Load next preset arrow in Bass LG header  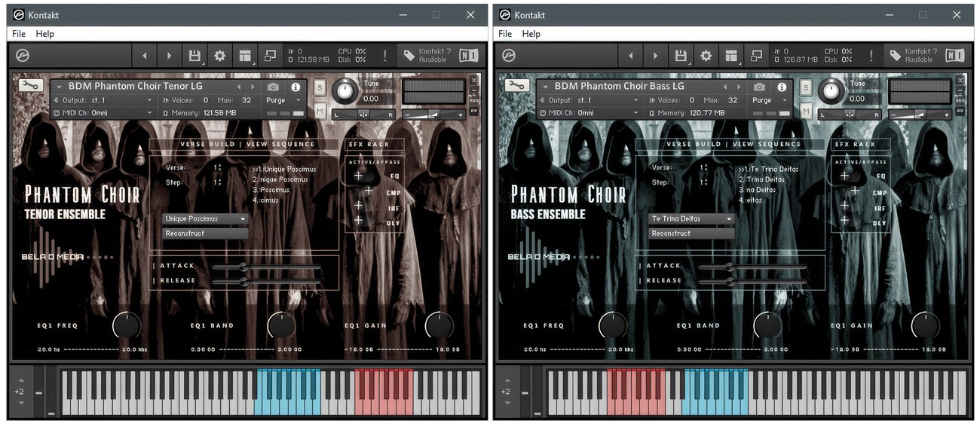739,87
